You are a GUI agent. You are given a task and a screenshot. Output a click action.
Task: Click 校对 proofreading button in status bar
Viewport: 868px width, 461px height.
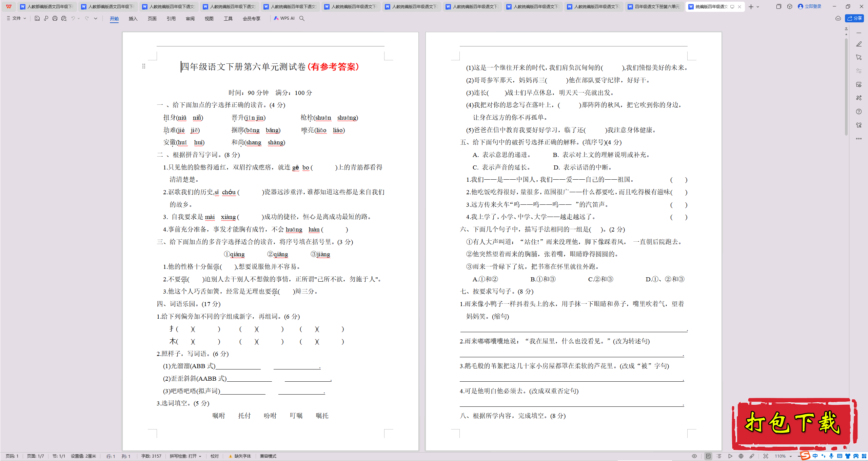pyautogui.click(x=215, y=456)
